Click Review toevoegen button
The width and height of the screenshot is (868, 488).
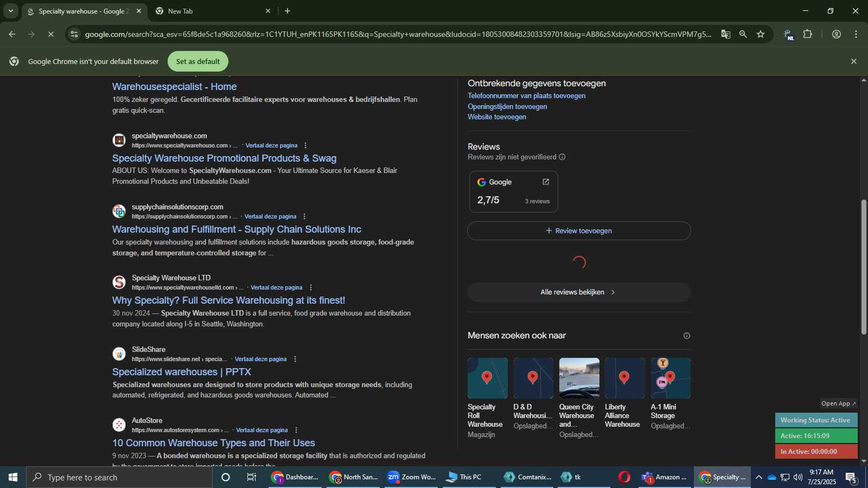click(579, 231)
